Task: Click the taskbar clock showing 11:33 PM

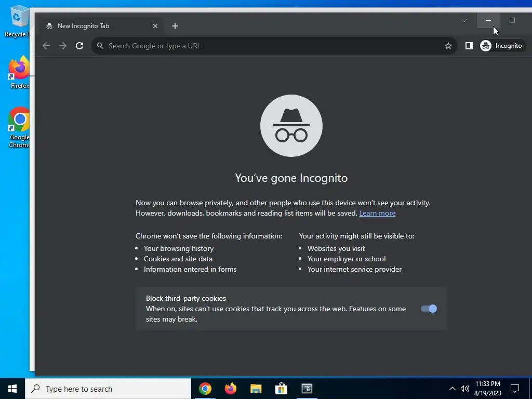Action: click(487, 389)
